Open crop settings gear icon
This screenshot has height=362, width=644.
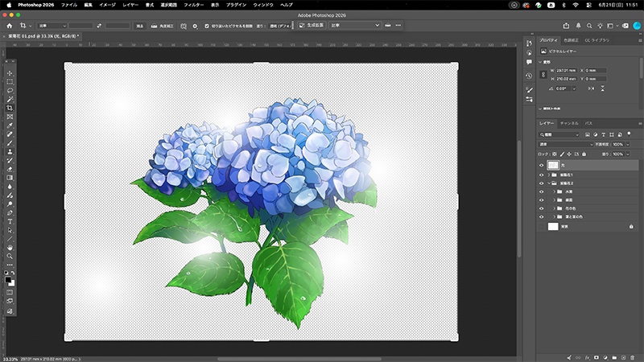coord(195,26)
